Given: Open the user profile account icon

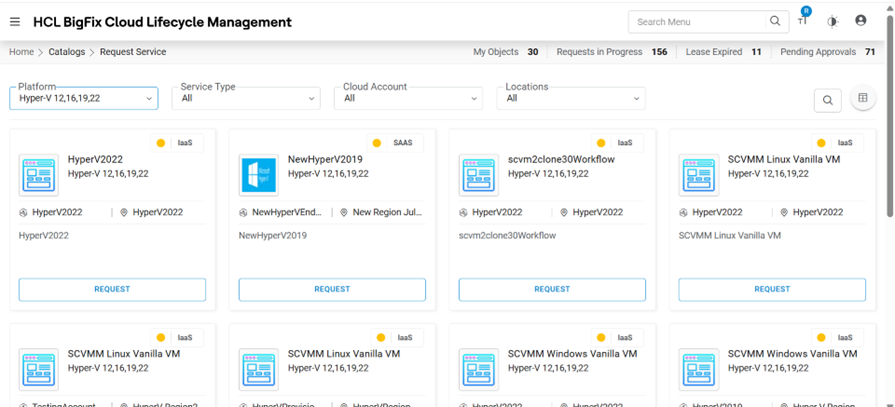Looking at the screenshot, I should point(861,21).
